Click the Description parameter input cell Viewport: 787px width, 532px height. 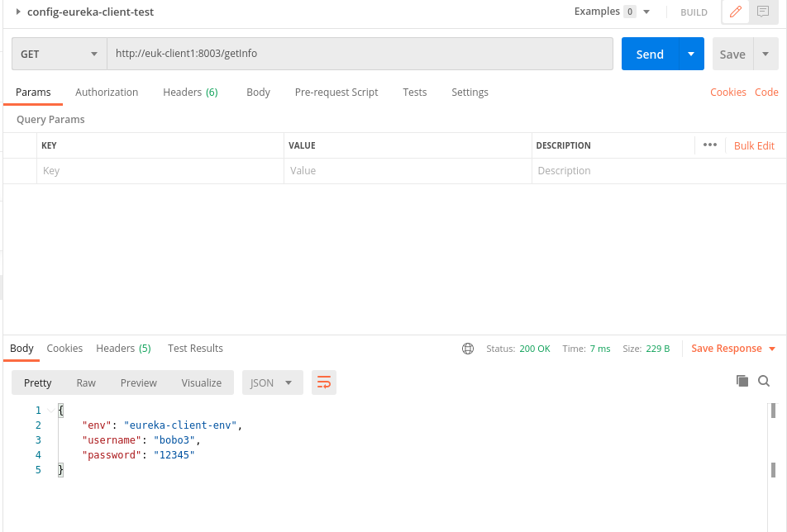pos(659,171)
